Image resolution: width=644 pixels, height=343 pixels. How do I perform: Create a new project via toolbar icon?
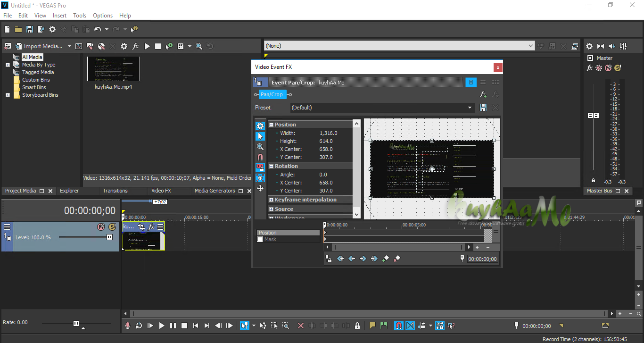point(7,29)
